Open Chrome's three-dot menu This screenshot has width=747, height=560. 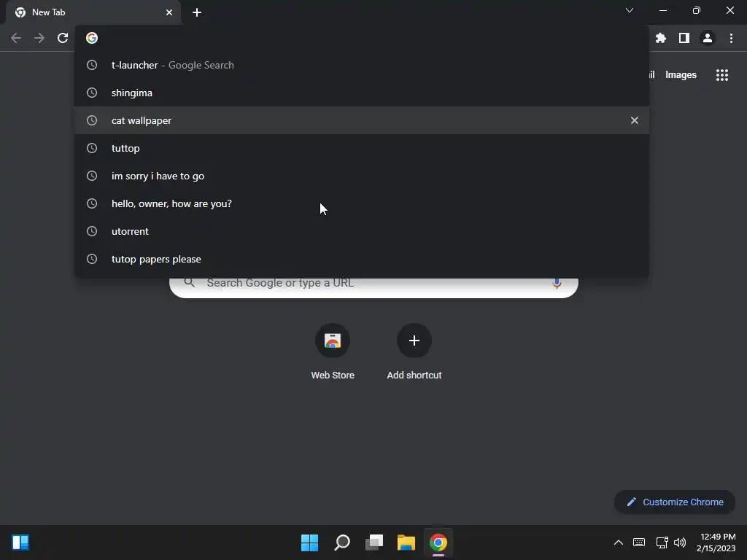point(731,38)
